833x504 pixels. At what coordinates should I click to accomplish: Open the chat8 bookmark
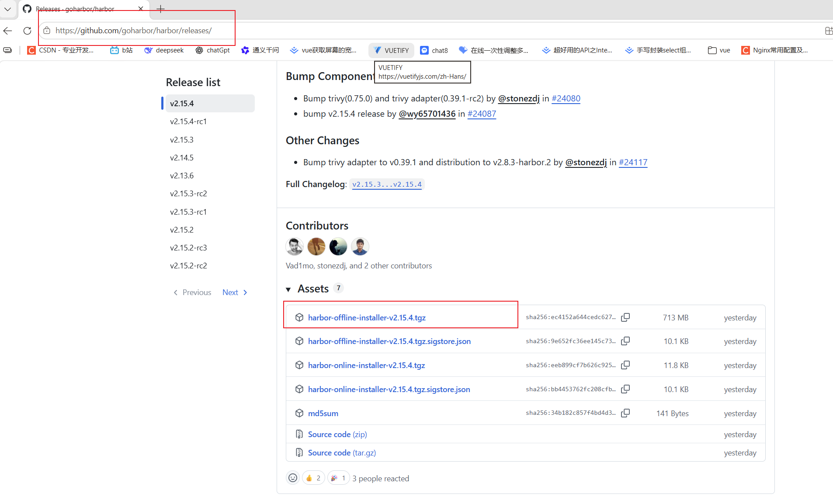pos(434,50)
